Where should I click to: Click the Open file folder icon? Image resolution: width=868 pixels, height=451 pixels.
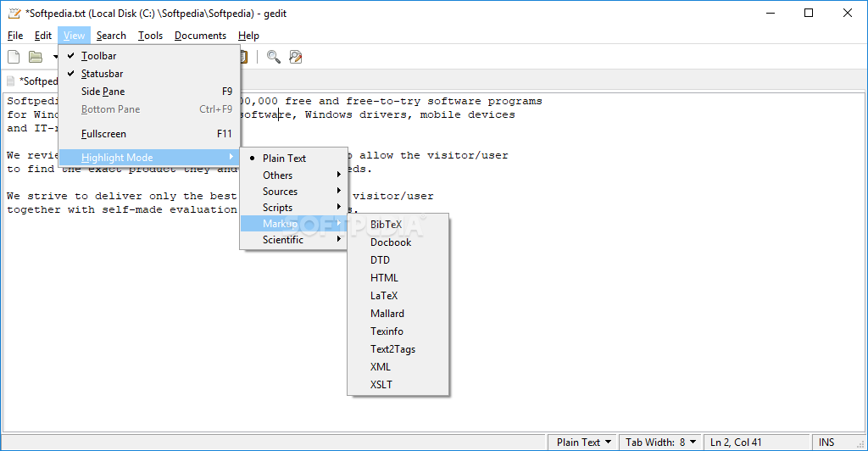(36, 57)
